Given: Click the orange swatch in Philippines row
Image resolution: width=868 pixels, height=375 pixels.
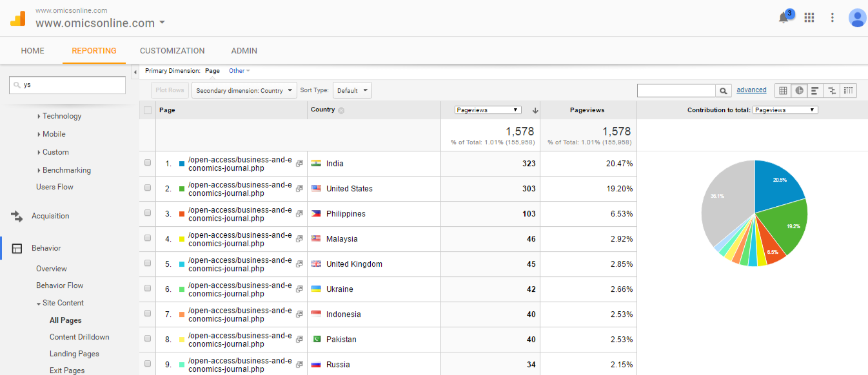Looking at the screenshot, I should pos(182,214).
